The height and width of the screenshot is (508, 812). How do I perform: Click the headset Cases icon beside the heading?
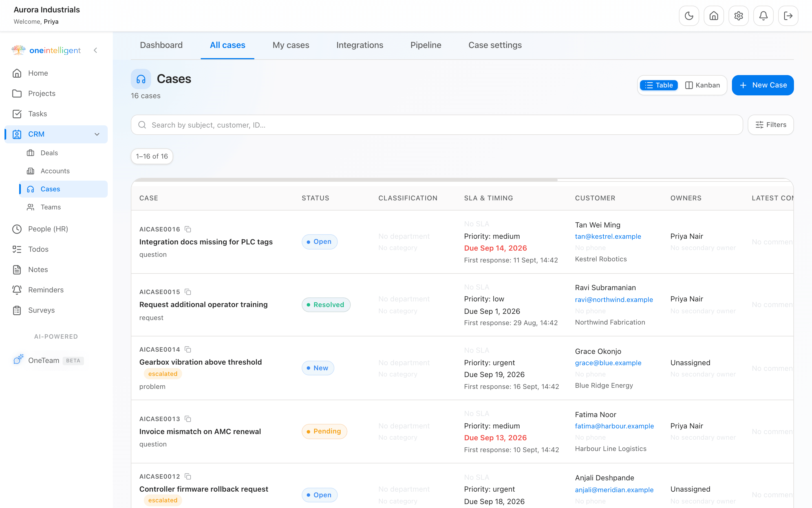point(141,79)
